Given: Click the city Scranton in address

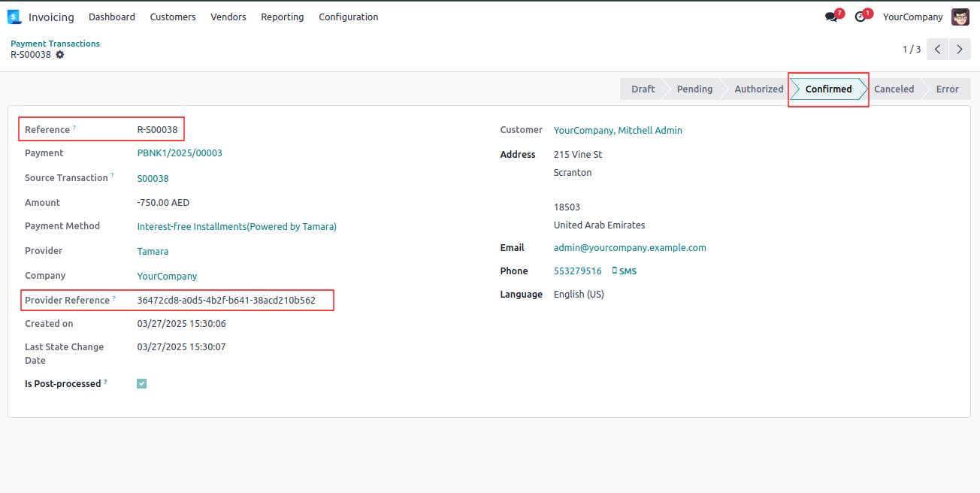Looking at the screenshot, I should pos(573,173).
